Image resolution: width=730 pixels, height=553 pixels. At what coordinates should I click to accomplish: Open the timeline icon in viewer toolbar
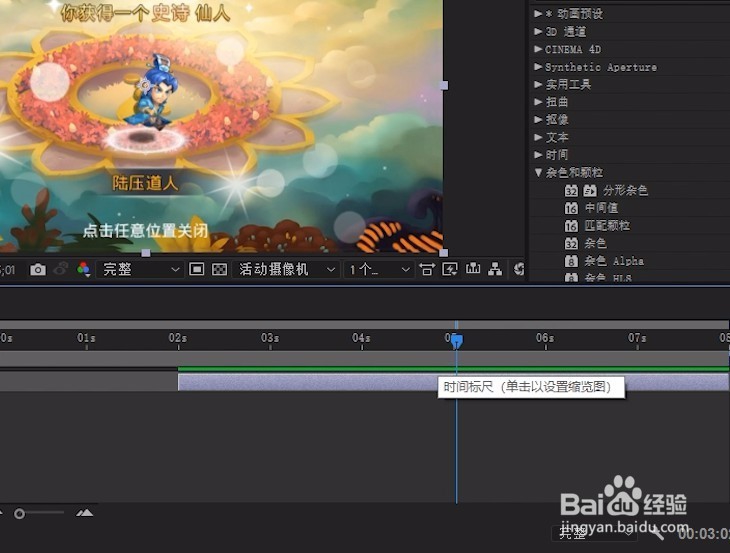[x=473, y=269]
